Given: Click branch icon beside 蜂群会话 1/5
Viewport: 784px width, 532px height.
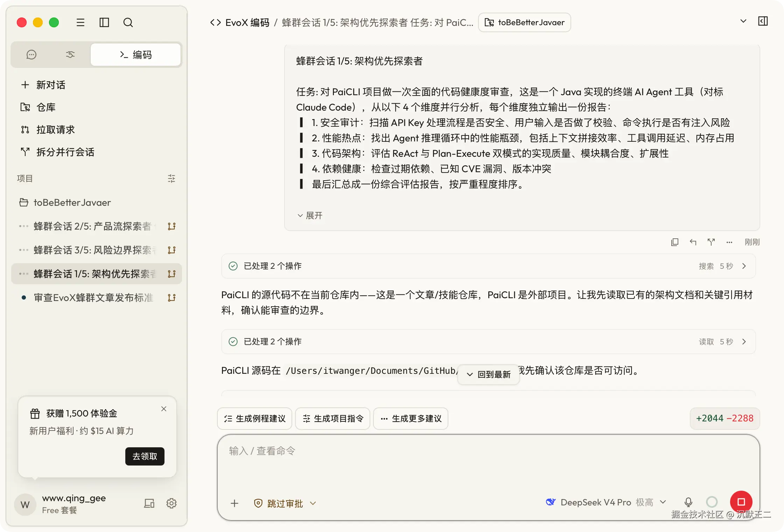Looking at the screenshot, I should pyautogui.click(x=171, y=274).
